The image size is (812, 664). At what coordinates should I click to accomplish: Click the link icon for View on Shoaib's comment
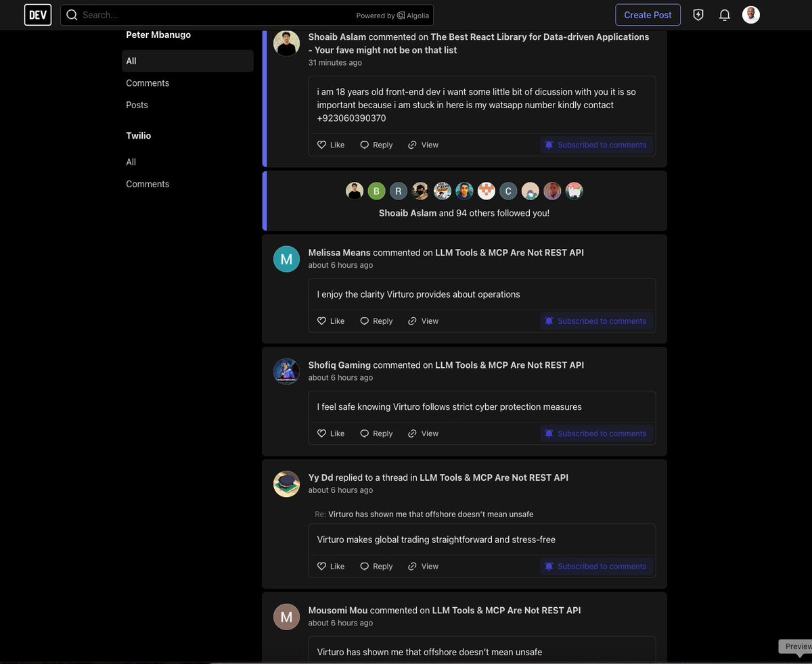(412, 145)
